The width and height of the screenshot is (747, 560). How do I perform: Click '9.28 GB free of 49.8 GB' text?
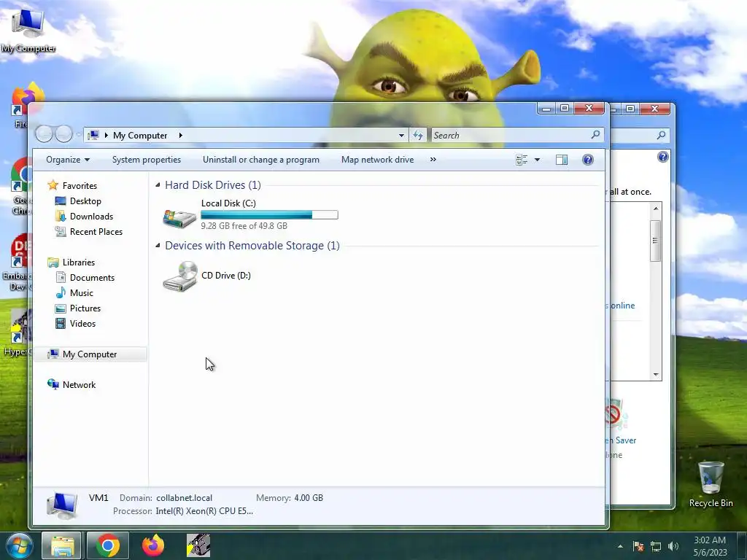244,226
